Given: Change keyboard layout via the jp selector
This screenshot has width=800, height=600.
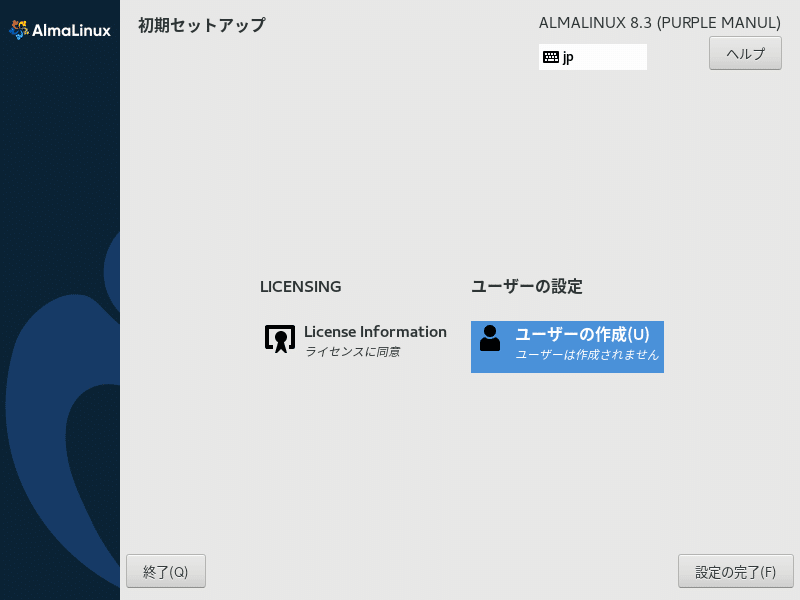Looking at the screenshot, I should (593, 57).
